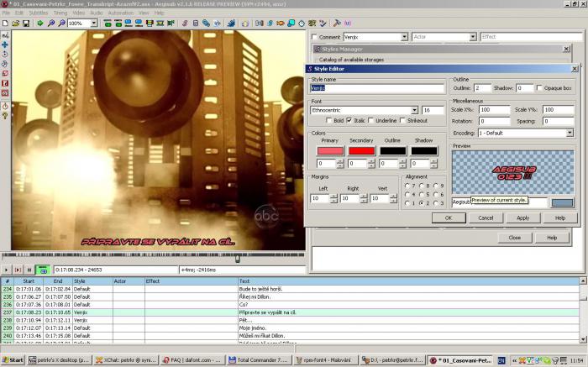Open the line style Venjix dropdown
588x367 pixels.
pyautogui.click(x=404, y=37)
